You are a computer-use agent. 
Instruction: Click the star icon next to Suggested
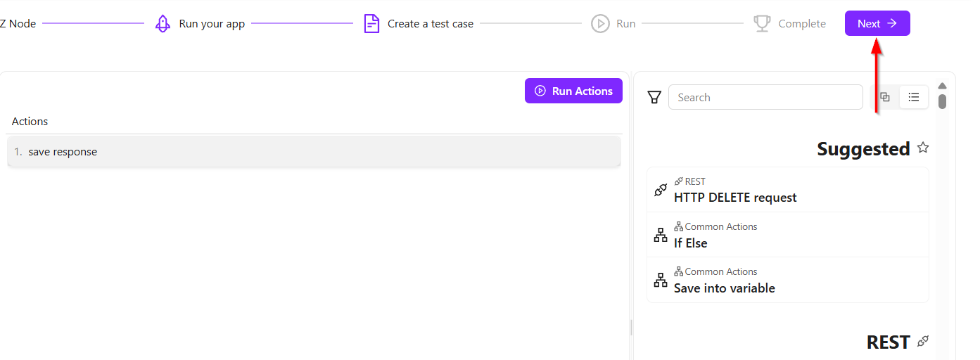923,148
